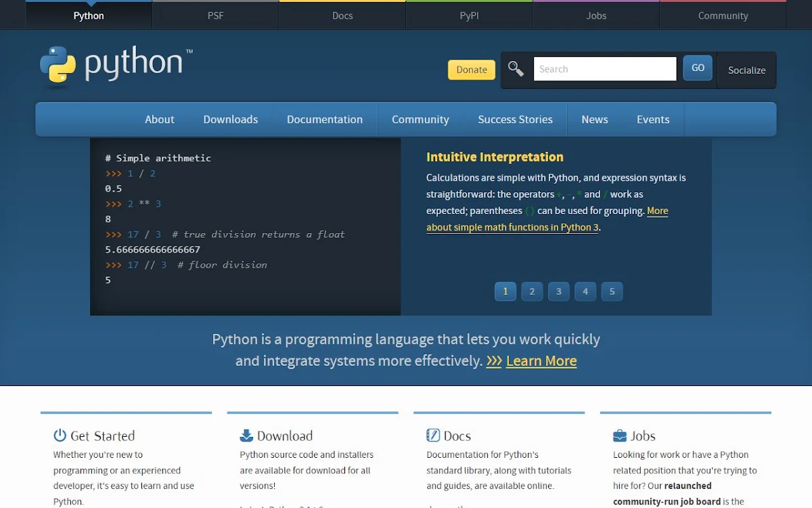Open the Documentation menu
Viewport: 812px width, 508px height.
click(325, 119)
